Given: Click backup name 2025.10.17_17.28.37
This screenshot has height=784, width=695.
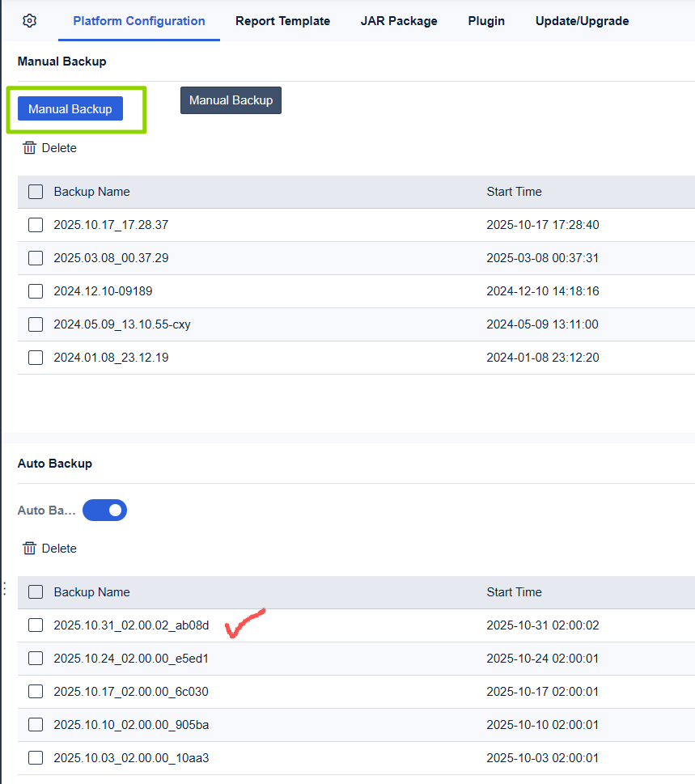Looking at the screenshot, I should pos(111,225).
